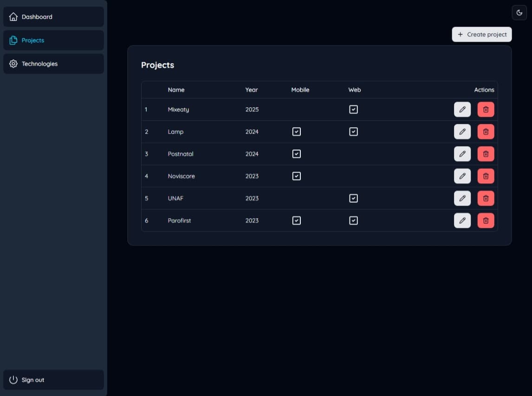Click the Create project button
532x396 pixels.
(x=481, y=34)
